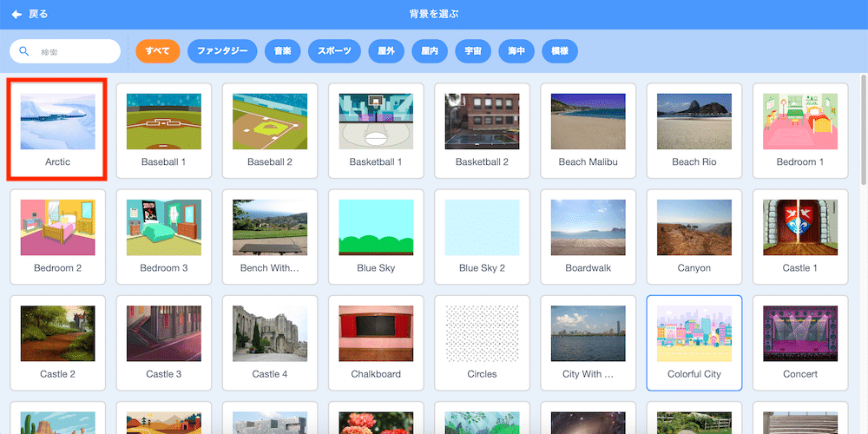The width and height of the screenshot is (868, 434).
Task: Choose the Chalkboard backdrop
Action: [x=376, y=343]
